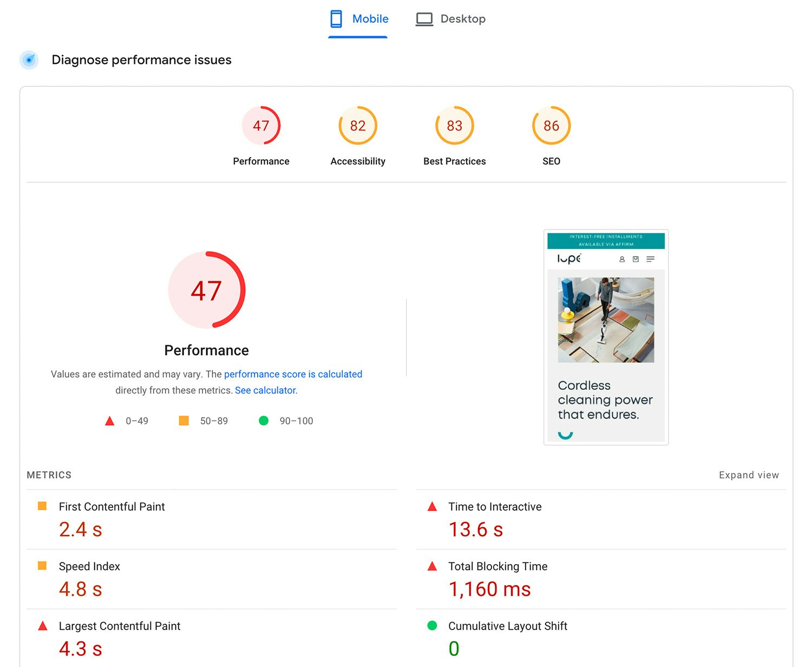Click the green circle 90–100 legend icon
This screenshot has height=667, width=812.
click(264, 421)
